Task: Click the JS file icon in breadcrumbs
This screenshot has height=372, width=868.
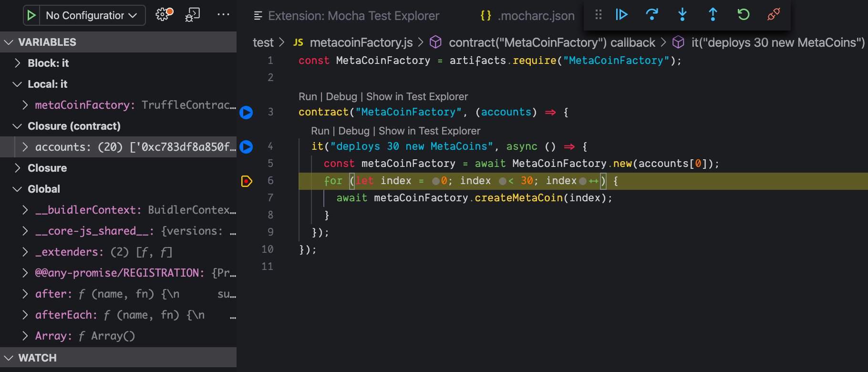Action: tap(298, 42)
